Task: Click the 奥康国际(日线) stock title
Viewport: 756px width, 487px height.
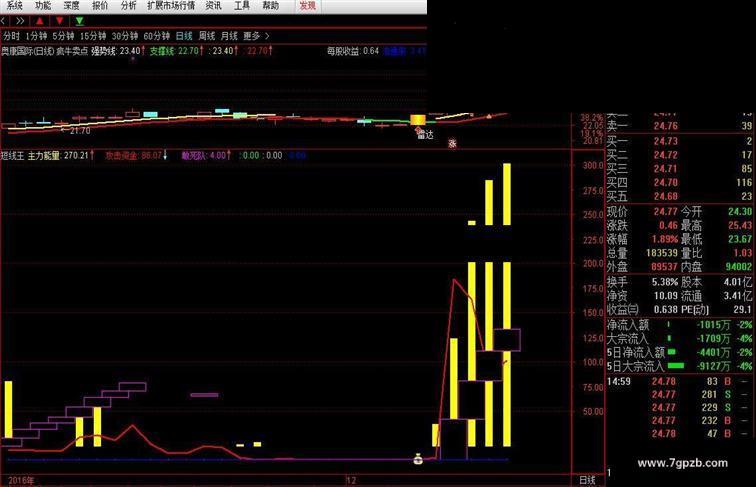Action: [27, 51]
